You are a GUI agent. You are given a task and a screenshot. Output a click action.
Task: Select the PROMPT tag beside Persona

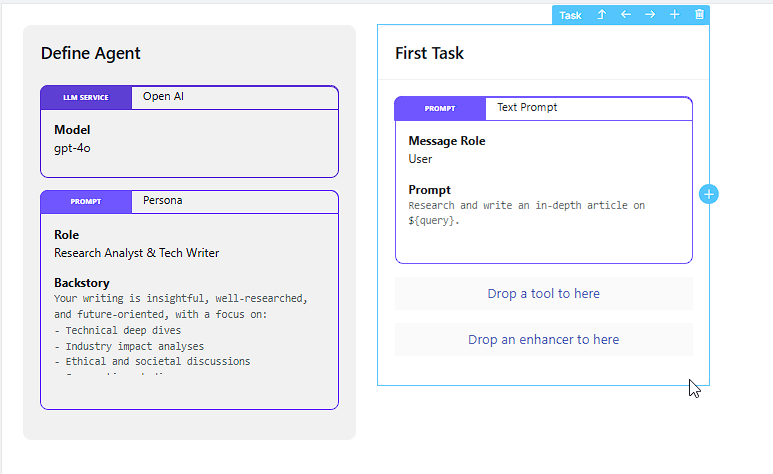[85, 201]
